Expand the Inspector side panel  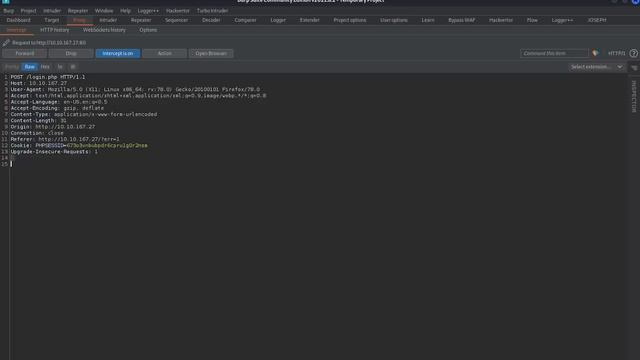[633, 96]
